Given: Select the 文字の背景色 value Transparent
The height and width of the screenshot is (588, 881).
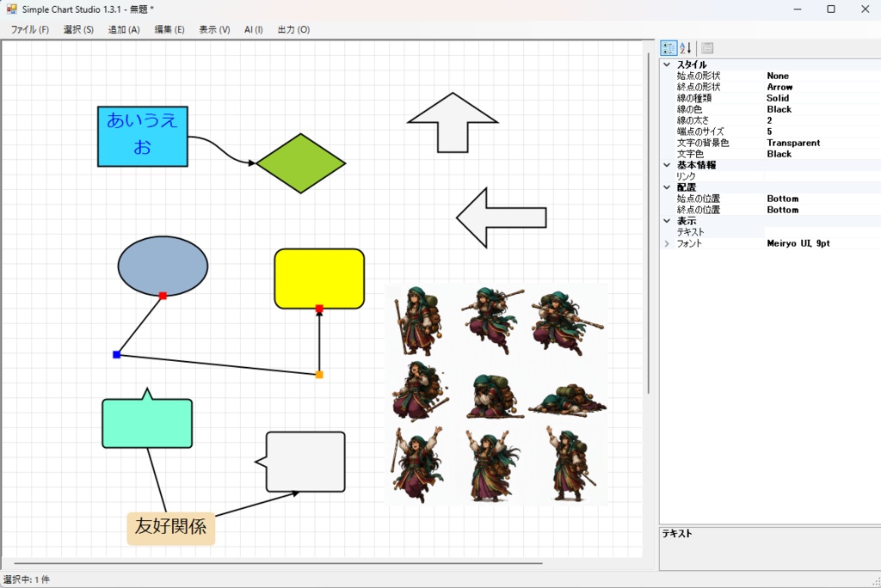Looking at the screenshot, I should point(822,143).
